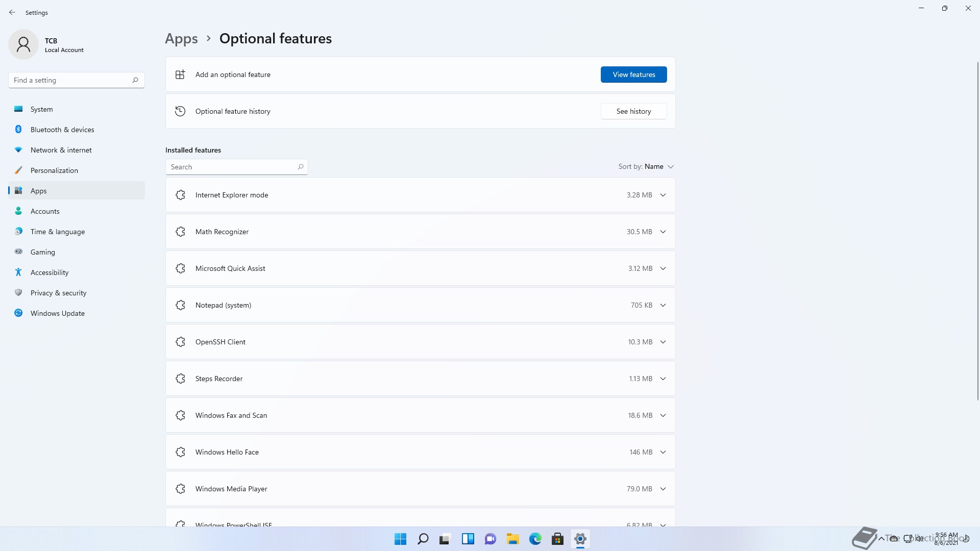Screen dimensions: 980x551
Task: Open Chat from the taskbar
Action: [490, 539]
